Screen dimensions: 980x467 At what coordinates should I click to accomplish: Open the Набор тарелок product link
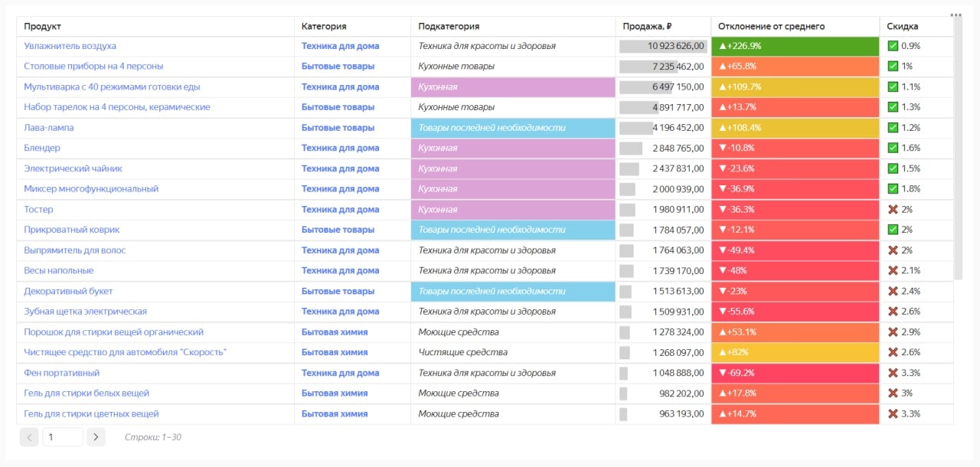[117, 107]
